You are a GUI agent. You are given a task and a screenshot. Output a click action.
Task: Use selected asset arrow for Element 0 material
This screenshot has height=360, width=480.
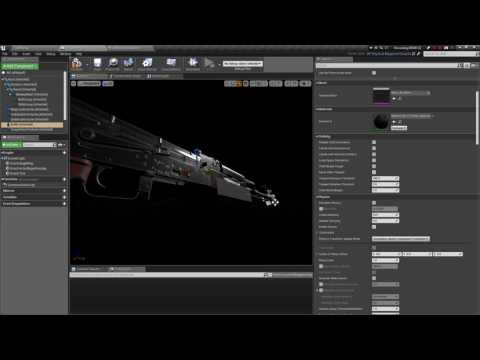pos(394,122)
